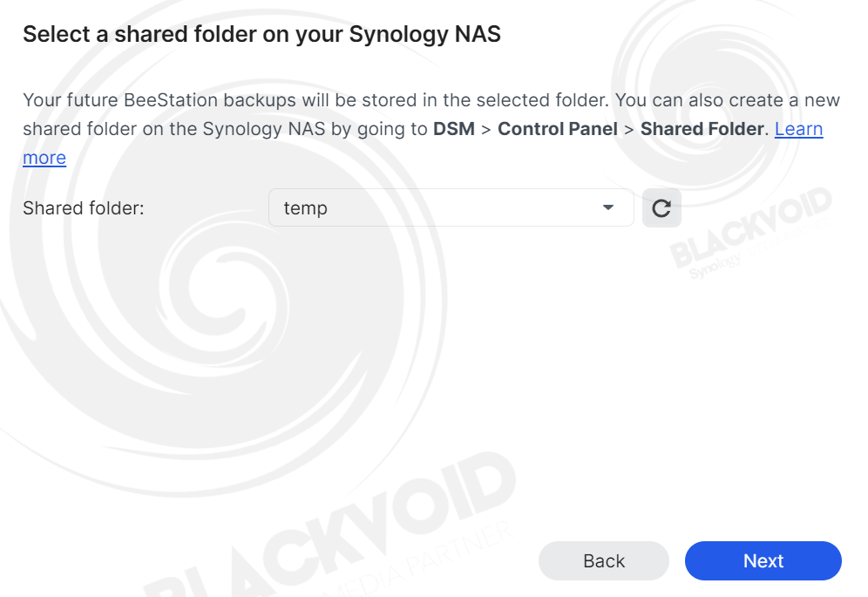Viewport: 868px width, 597px height.
Task: Follow the 'more' hyperlink on third line
Action: [x=44, y=159]
